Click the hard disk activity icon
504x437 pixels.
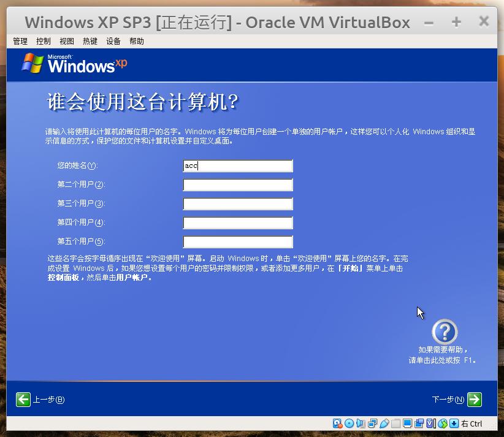337,423
